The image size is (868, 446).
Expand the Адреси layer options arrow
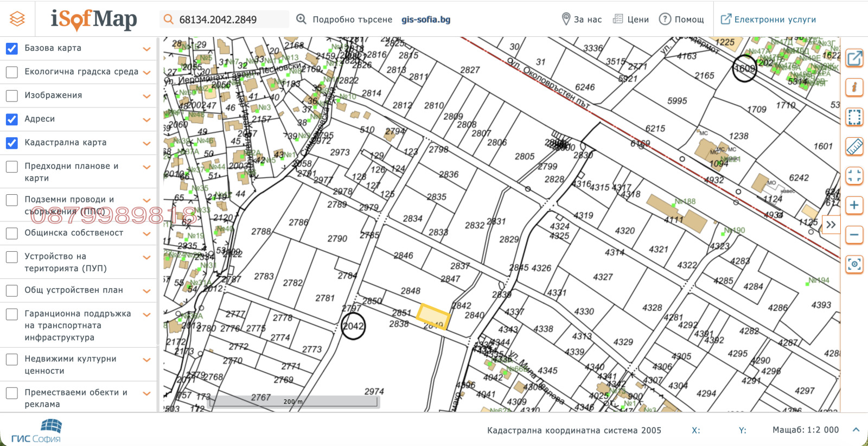pyautogui.click(x=146, y=119)
